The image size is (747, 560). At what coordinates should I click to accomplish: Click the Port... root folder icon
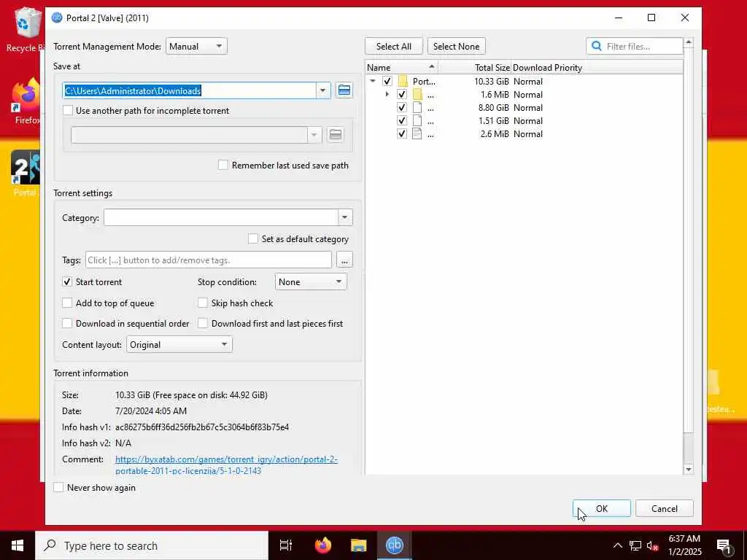403,81
